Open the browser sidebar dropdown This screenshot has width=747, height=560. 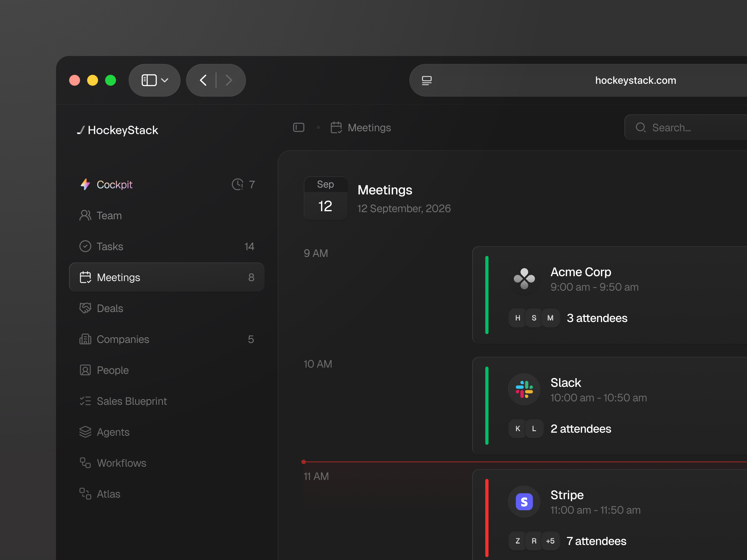click(155, 80)
